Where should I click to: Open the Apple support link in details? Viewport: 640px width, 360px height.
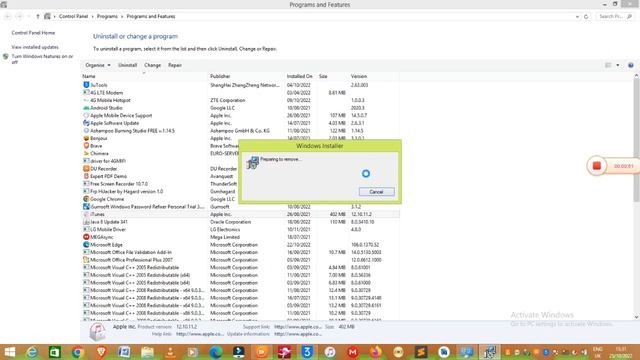pos(298,327)
